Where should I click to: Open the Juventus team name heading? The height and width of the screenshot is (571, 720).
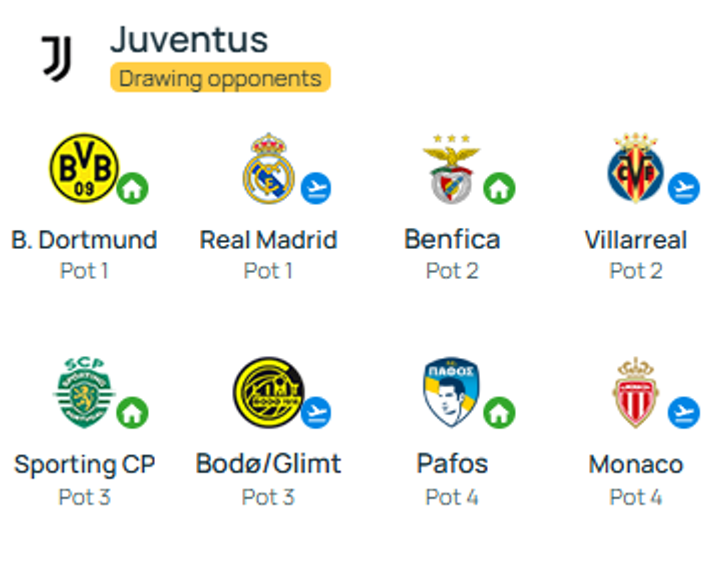tap(189, 40)
